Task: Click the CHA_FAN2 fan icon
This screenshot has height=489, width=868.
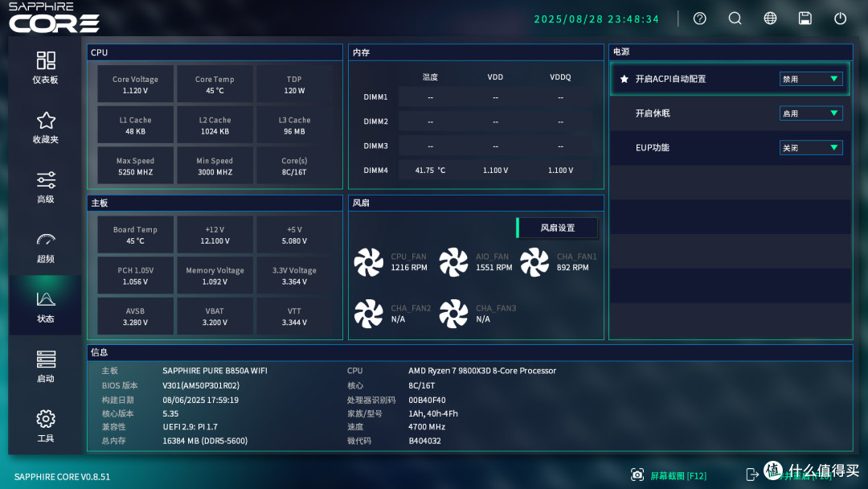Action: 369,314
